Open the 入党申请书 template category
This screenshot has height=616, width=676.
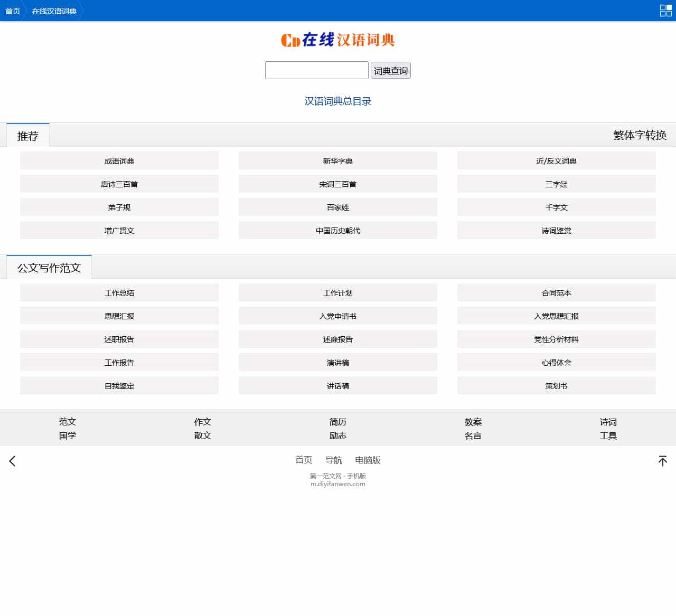coord(338,316)
